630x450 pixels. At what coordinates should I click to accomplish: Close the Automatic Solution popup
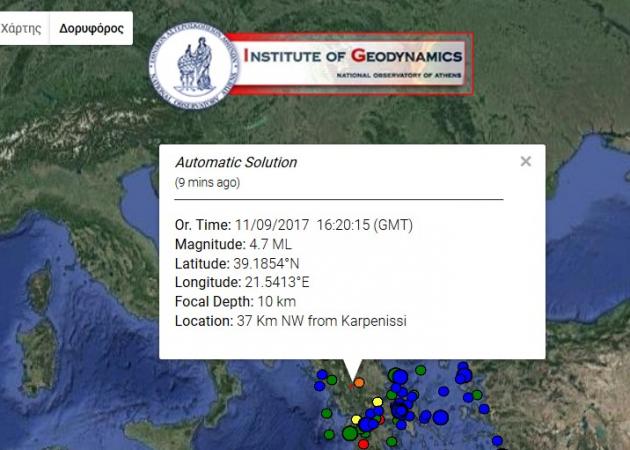(526, 161)
